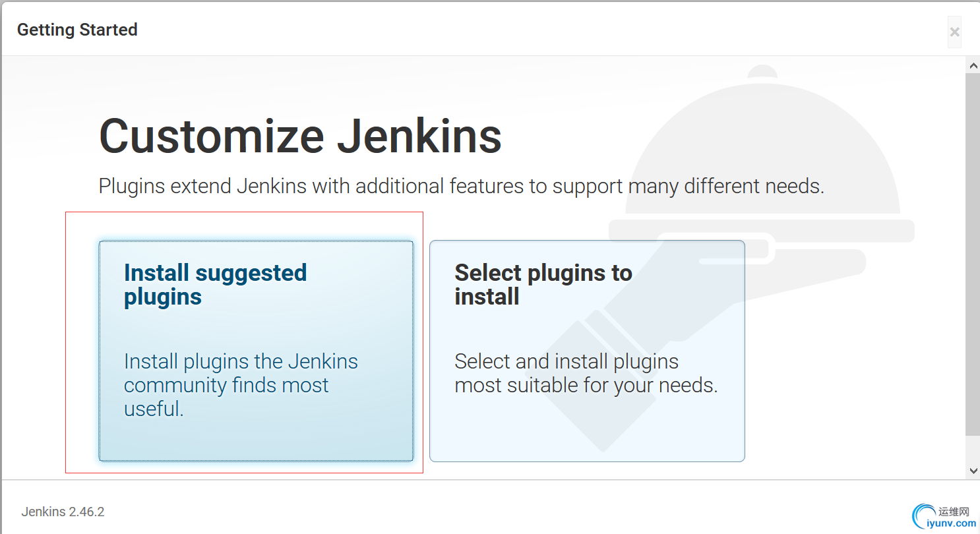The width and height of the screenshot is (980, 534).
Task: Choose Install suggested plugins option
Action: [x=256, y=351]
